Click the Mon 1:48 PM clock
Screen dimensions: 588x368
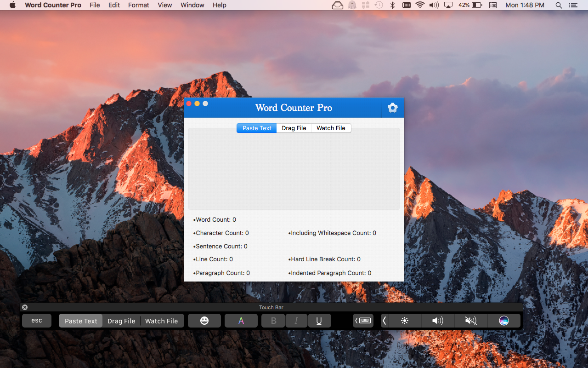(x=525, y=5)
